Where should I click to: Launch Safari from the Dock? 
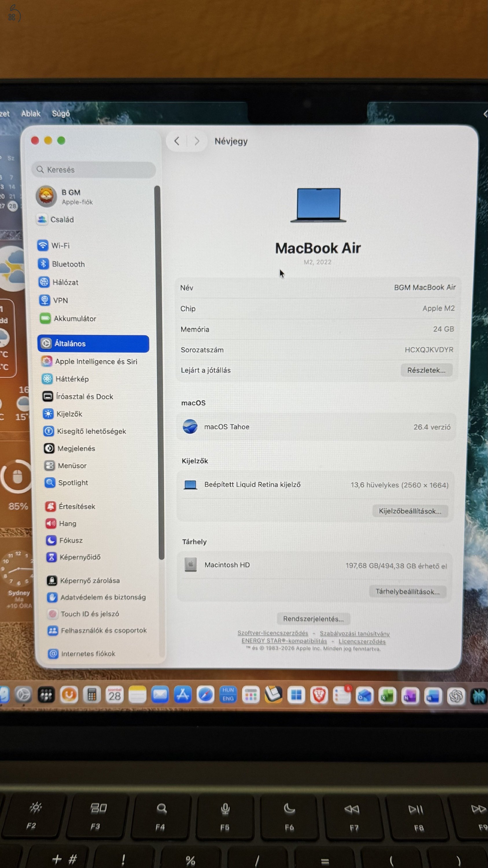point(205,695)
